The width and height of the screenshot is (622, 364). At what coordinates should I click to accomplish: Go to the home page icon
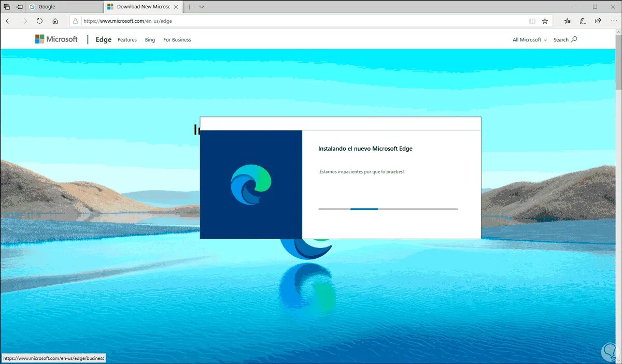coord(55,21)
